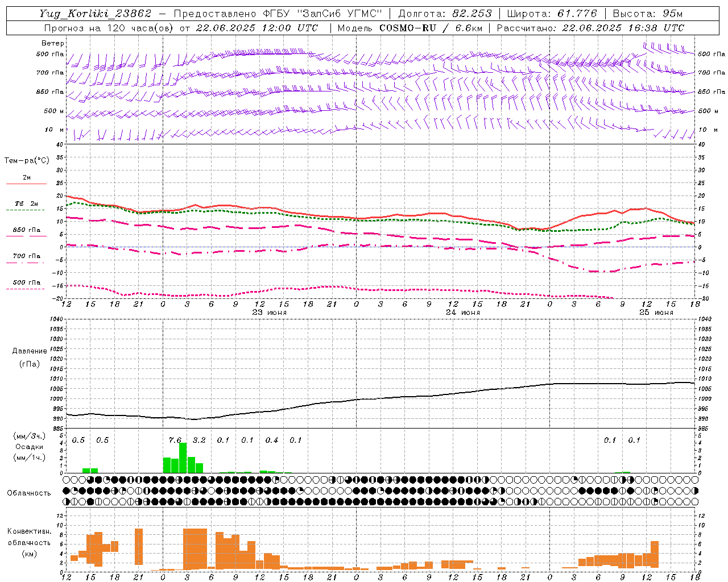The image size is (728, 582).
Task: Click the forecast start time 22.06.2025 12:00 UTC
Action: (x=257, y=28)
